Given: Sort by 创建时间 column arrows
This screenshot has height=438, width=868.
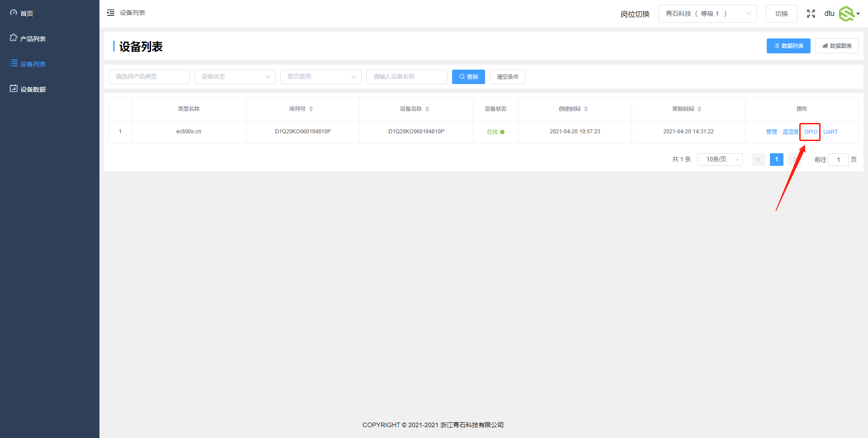Looking at the screenshot, I should (586, 109).
